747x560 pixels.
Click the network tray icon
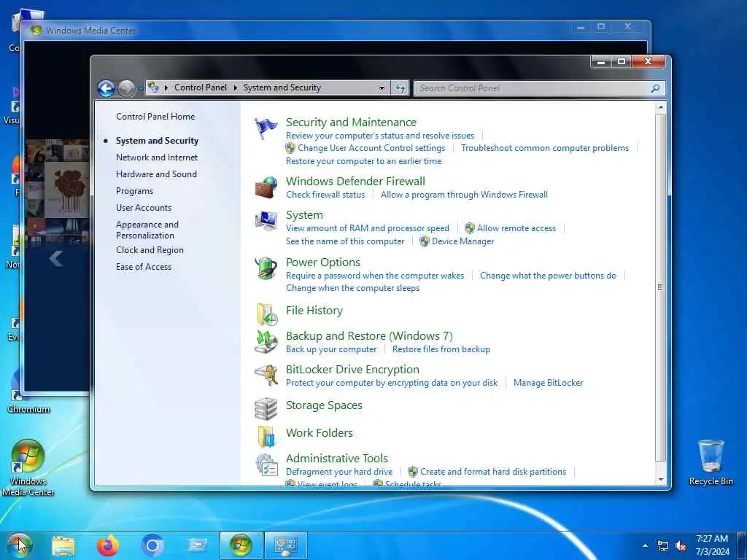tap(662, 545)
